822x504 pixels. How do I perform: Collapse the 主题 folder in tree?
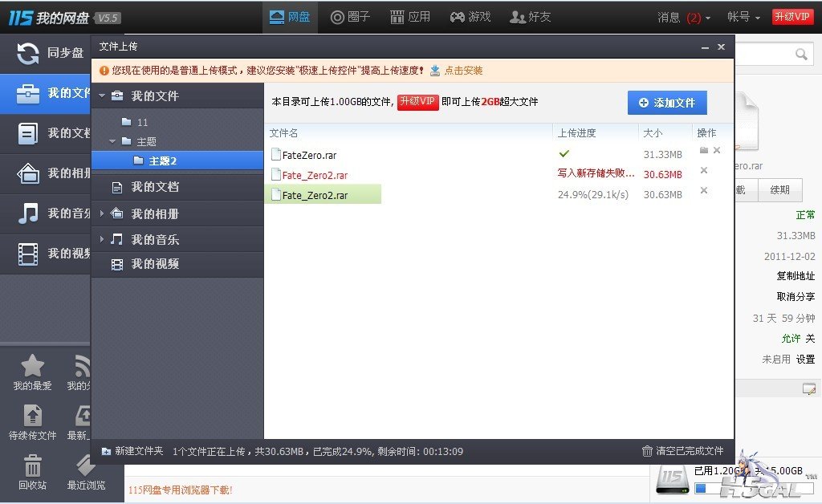112,141
